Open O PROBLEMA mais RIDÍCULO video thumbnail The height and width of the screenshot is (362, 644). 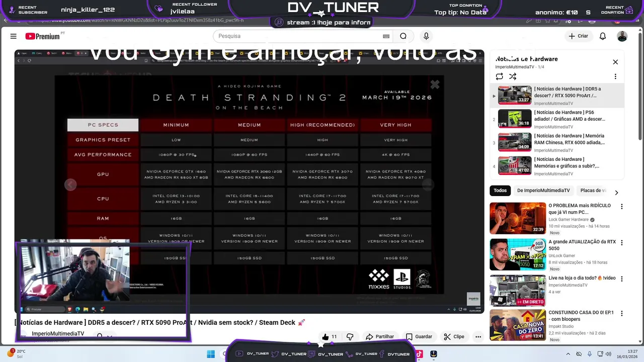pyautogui.click(x=518, y=218)
